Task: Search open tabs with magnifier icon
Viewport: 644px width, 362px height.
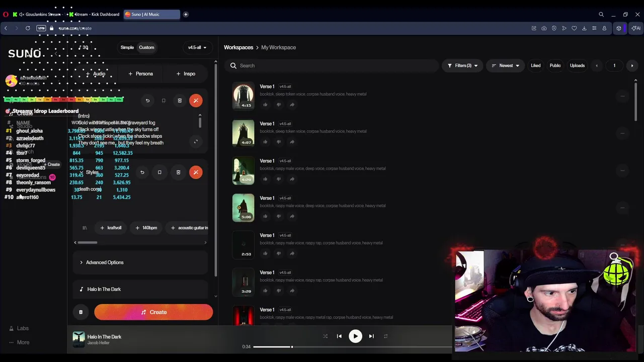Action: click(601, 15)
